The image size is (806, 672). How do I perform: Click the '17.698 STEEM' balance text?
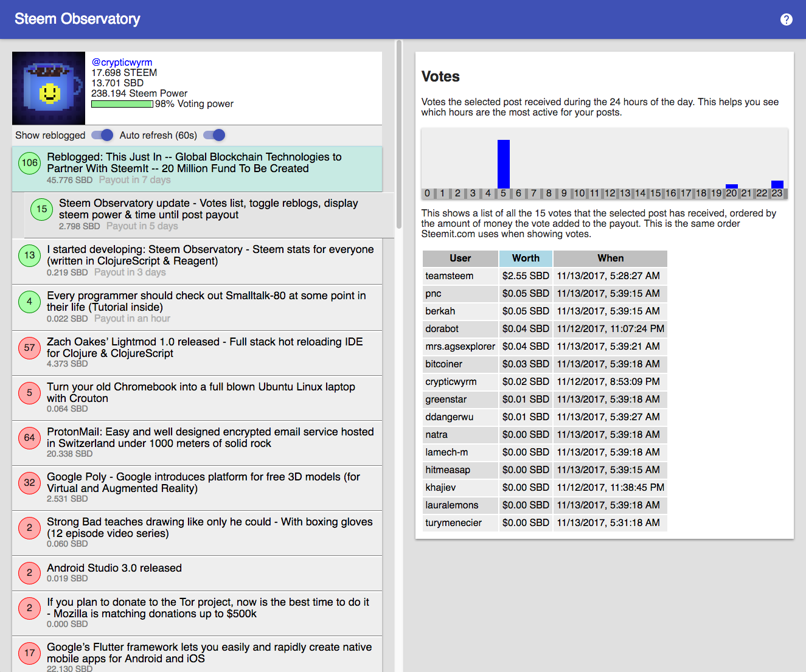124,73
